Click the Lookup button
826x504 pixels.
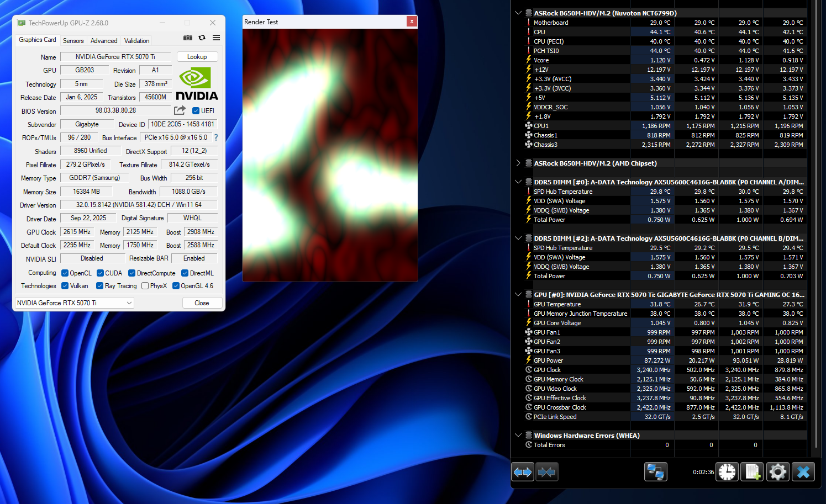(x=197, y=57)
